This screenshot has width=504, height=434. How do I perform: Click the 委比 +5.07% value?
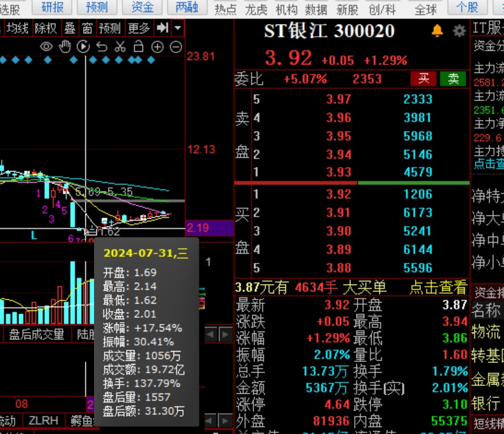305,79
